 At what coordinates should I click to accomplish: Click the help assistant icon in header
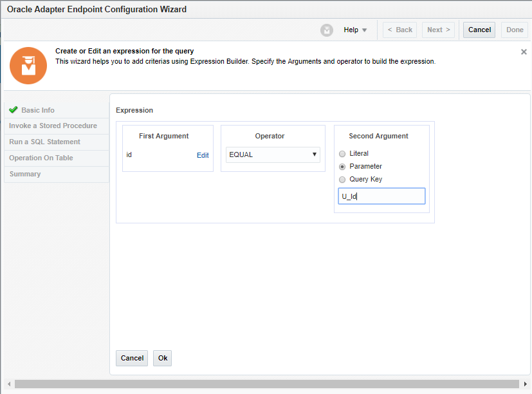[x=327, y=30]
